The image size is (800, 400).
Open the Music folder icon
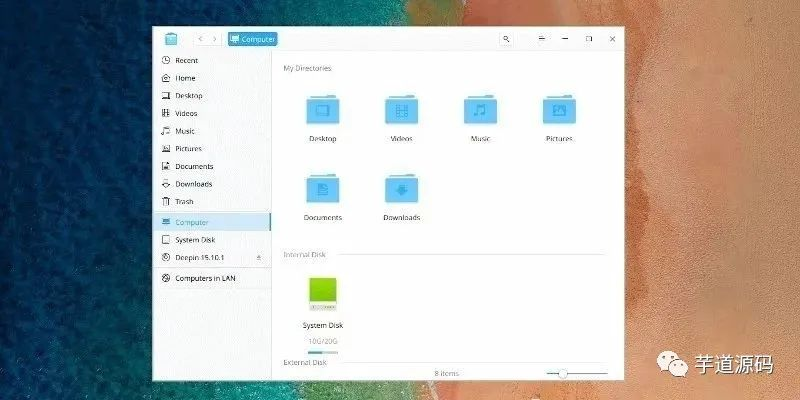(x=480, y=110)
